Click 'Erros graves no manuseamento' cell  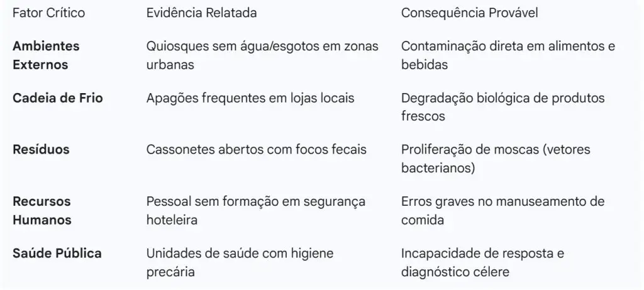coord(502,210)
